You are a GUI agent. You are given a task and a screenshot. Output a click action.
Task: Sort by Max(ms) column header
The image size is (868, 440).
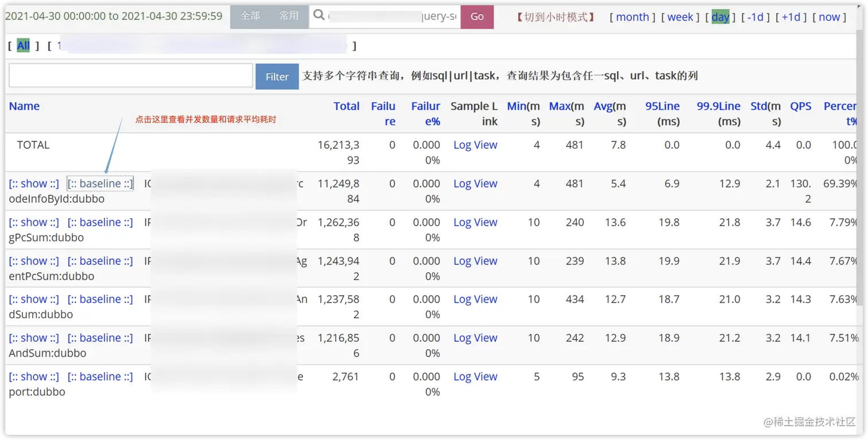[x=567, y=114]
